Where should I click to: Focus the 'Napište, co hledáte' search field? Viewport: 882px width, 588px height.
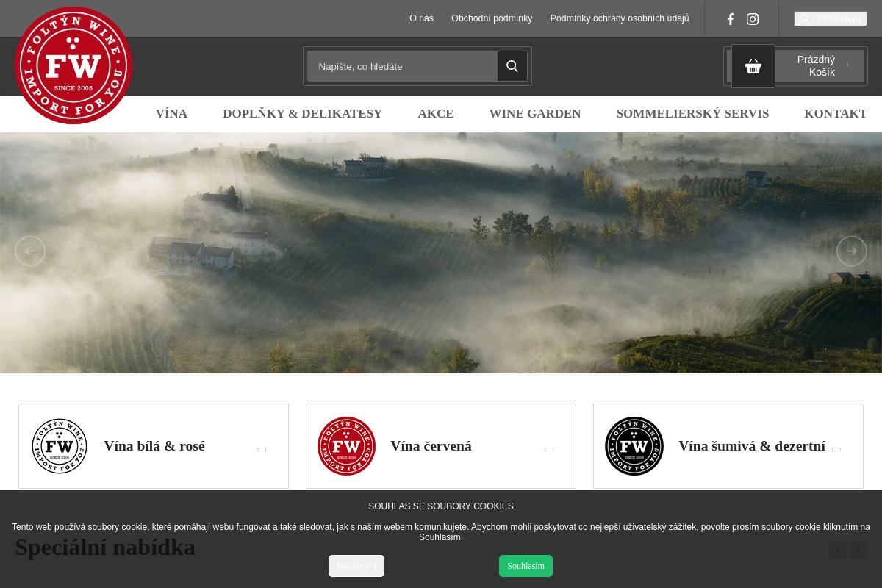click(402, 66)
